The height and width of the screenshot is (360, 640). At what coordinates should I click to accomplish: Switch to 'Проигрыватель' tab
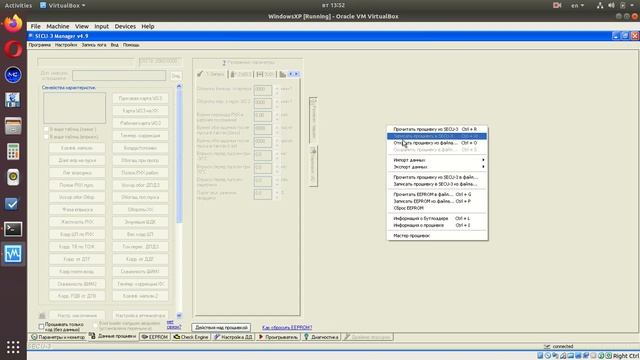[278, 337]
